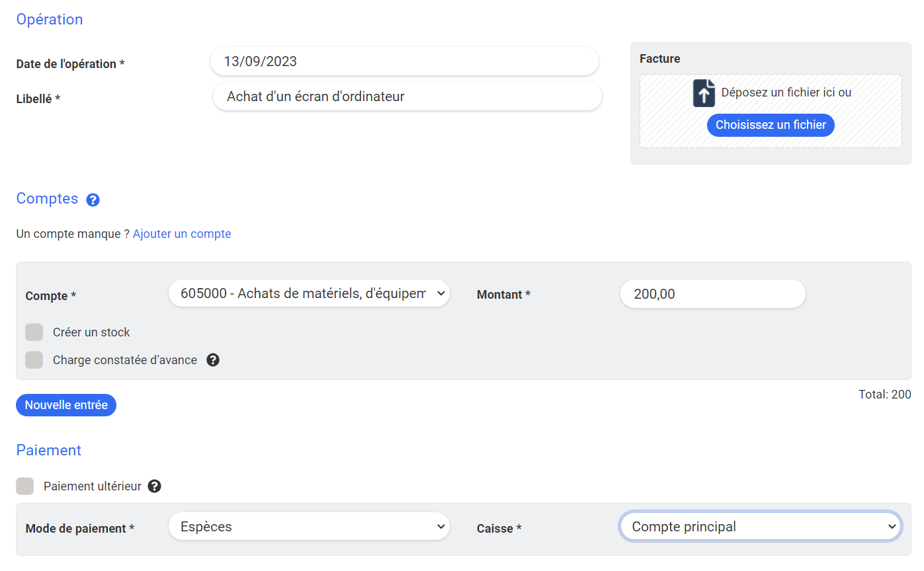This screenshot has width=924, height=571.
Task: Click the help icon next to Paiement ultérieur
Action: [x=155, y=486]
